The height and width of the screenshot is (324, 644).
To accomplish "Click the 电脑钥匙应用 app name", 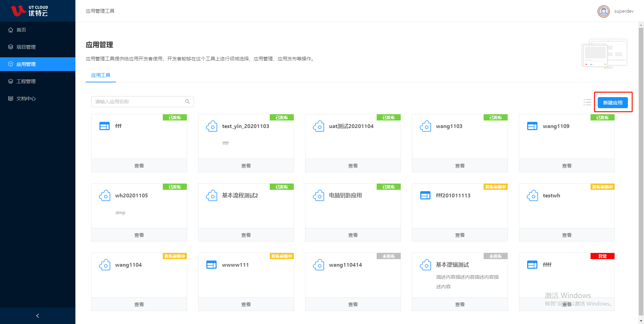I will [x=345, y=196].
